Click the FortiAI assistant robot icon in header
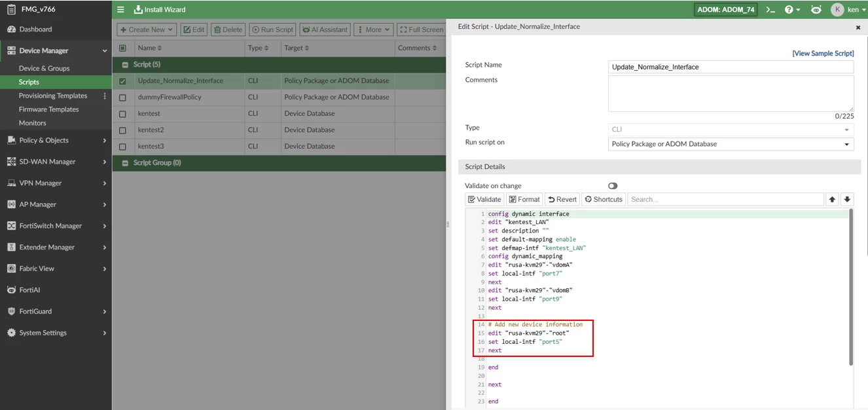 pyautogui.click(x=816, y=10)
